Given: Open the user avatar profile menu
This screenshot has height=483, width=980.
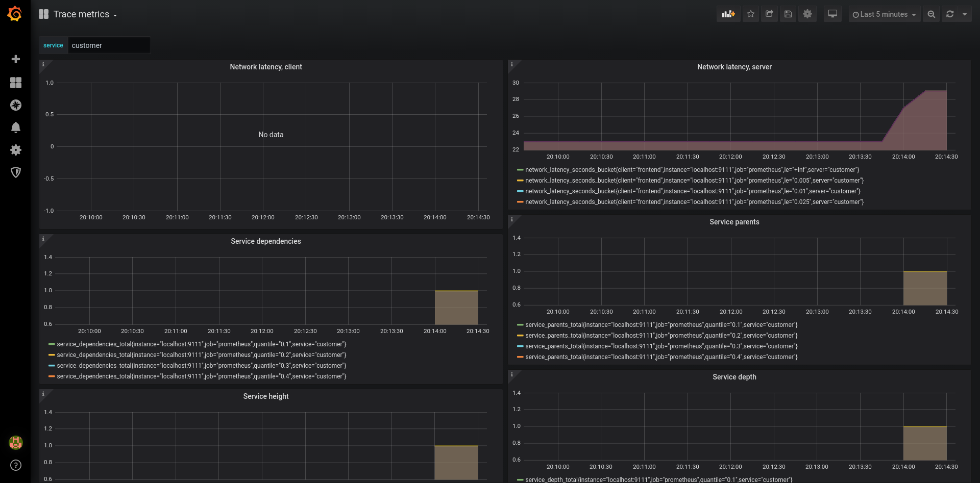Looking at the screenshot, I should (16, 442).
